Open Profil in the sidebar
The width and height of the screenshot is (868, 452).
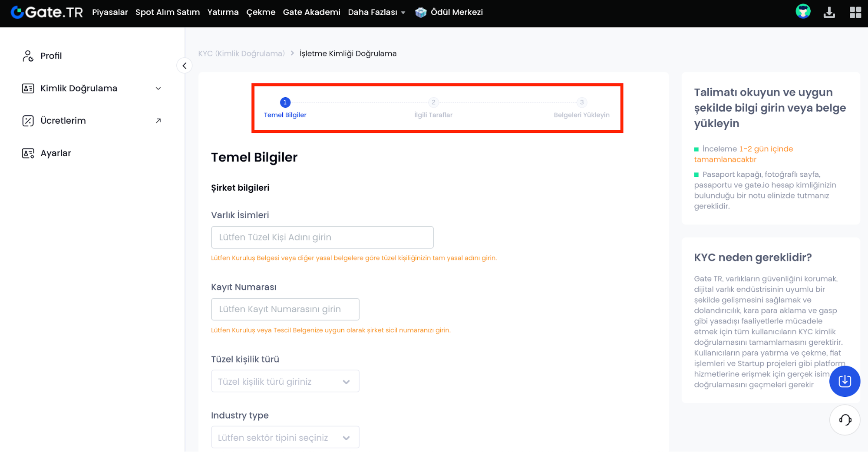tap(51, 56)
